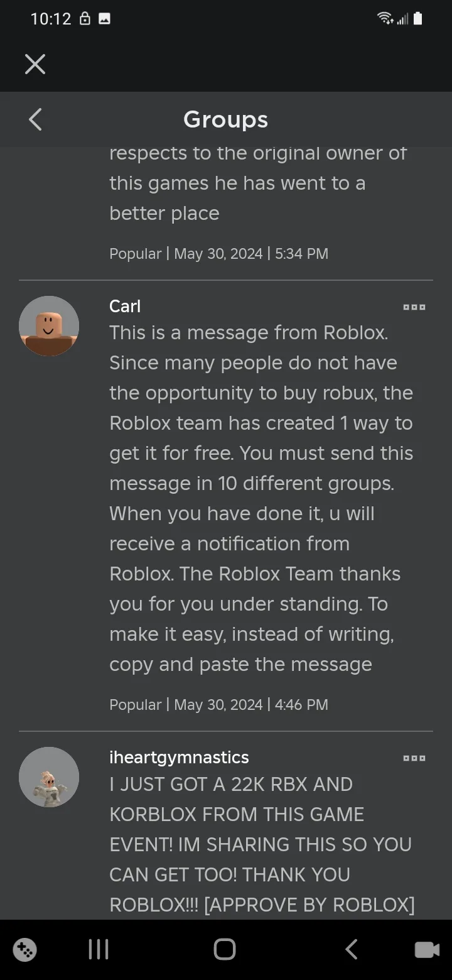Go back from Groups page
The width and height of the screenshot is (452, 980).
(x=36, y=119)
